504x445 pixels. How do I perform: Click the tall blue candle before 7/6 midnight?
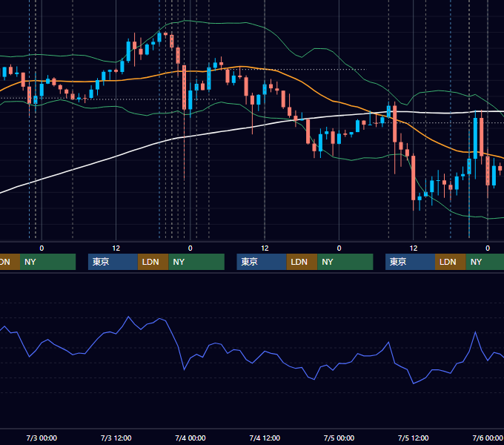click(475, 138)
